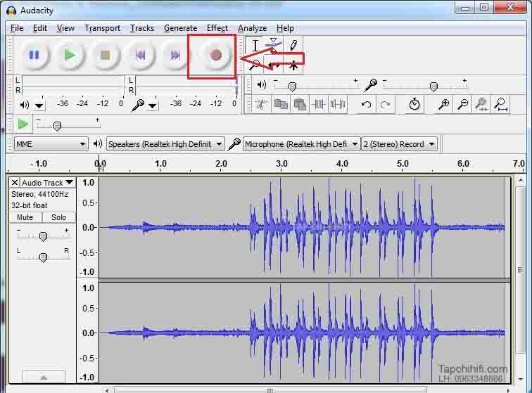Viewport: 532px width, 393px height.
Task: Click the Cut scissors icon
Action: point(260,104)
